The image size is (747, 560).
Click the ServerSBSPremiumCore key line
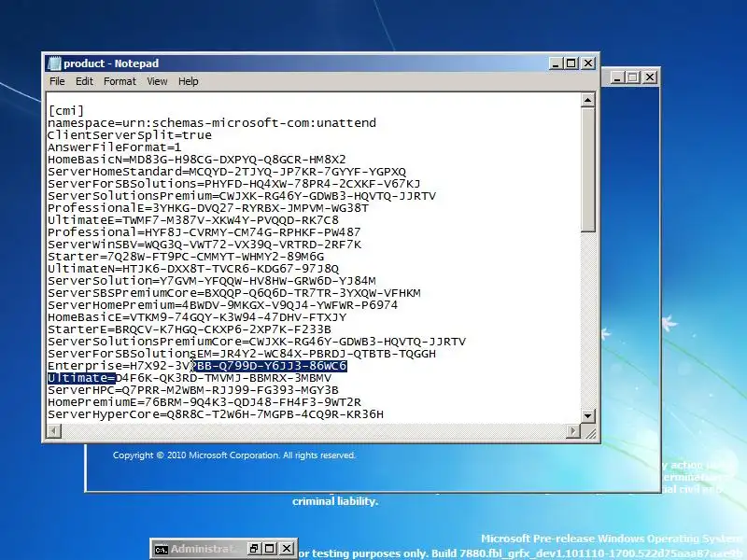coord(234,293)
